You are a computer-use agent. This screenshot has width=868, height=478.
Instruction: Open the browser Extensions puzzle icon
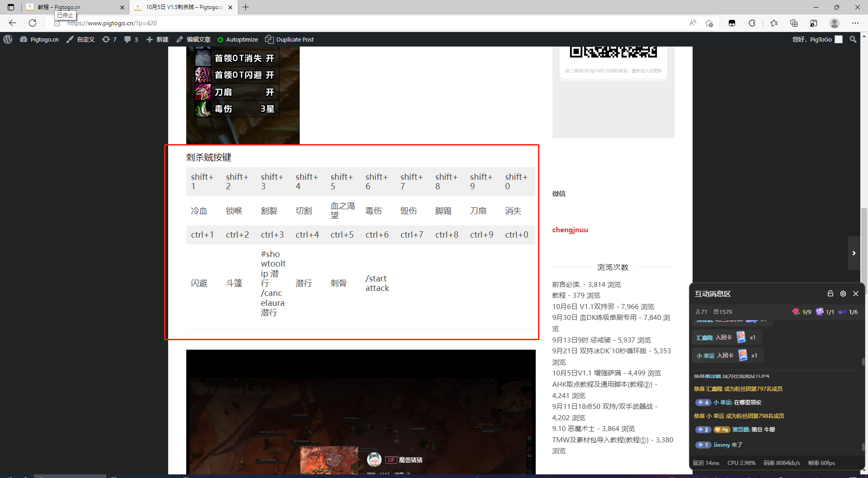(x=752, y=23)
